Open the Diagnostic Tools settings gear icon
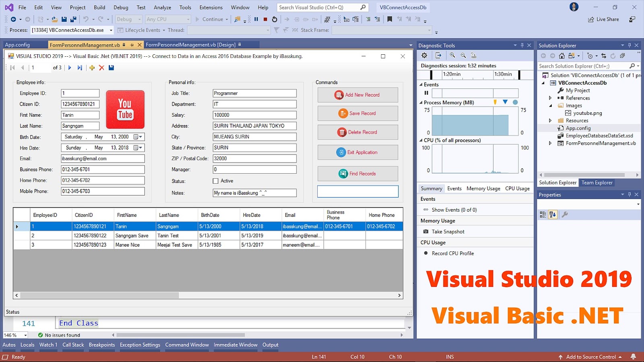The width and height of the screenshot is (644, 362). (x=424, y=55)
